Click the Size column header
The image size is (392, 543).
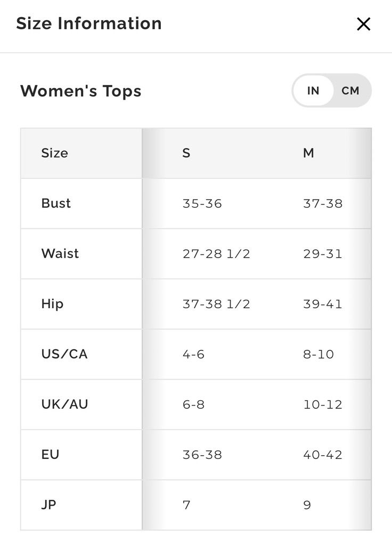tap(55, 153)
